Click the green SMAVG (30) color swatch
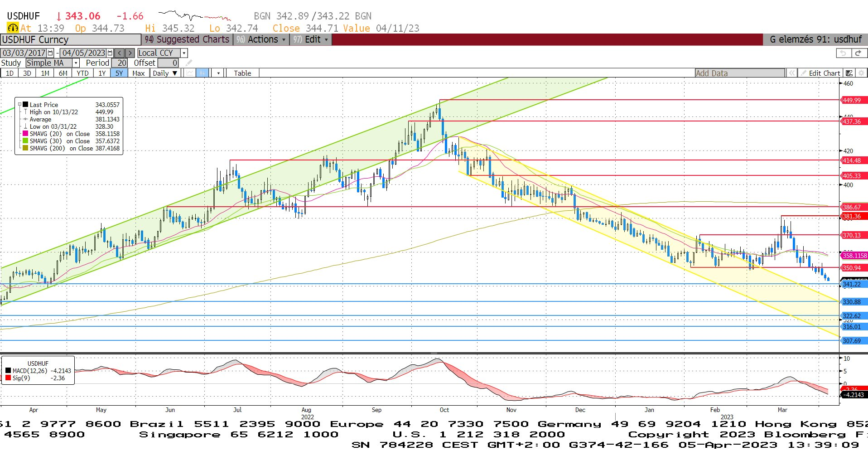This screenshot has height=470, width=868. (25, 141)
